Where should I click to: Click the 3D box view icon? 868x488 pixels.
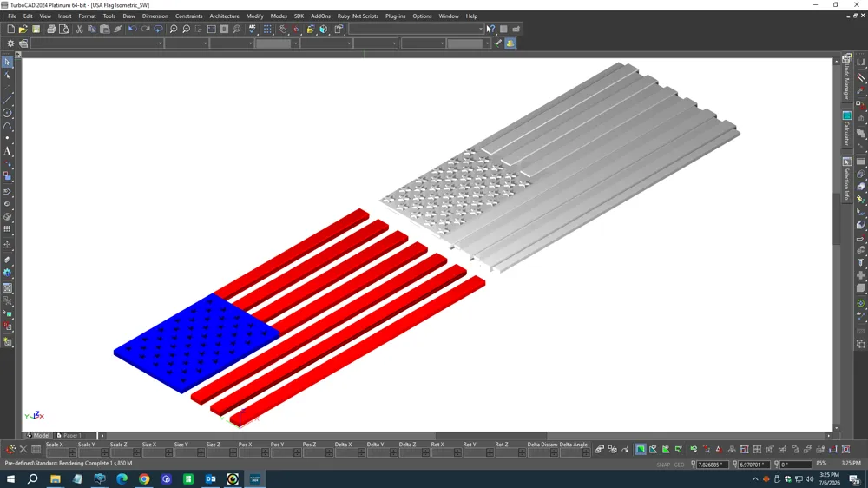[324, 29]
